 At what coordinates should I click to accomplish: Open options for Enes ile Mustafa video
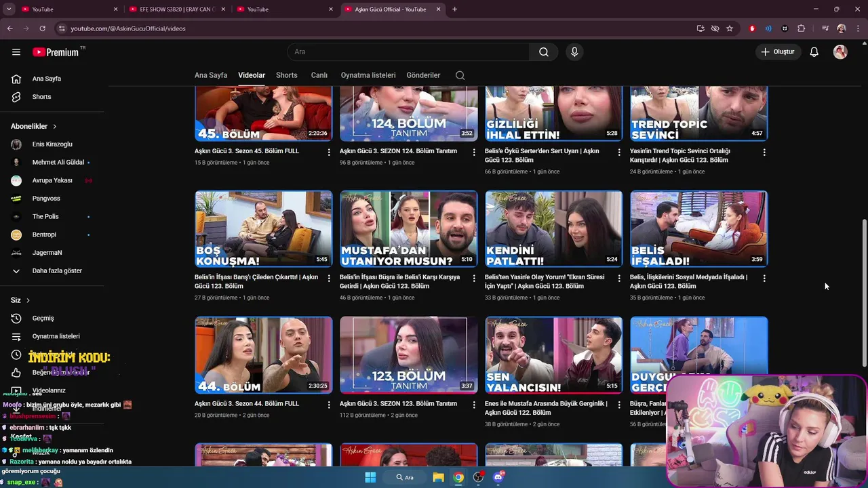[x=619, y=404]
